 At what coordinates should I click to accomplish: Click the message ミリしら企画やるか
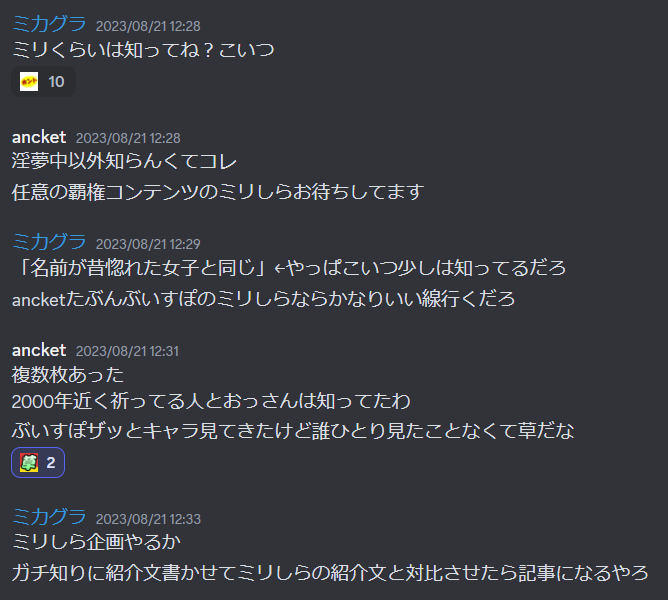[96, 542]
